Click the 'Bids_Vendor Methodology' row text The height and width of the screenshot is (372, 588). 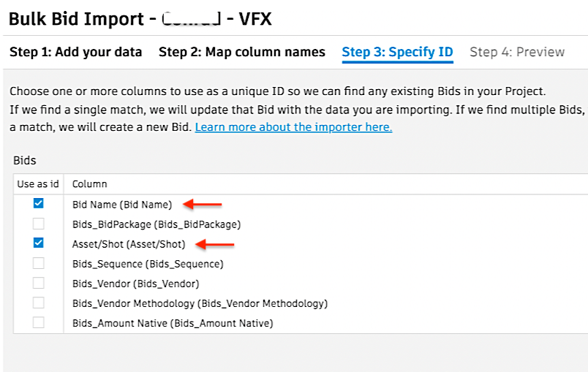(200, 303)
